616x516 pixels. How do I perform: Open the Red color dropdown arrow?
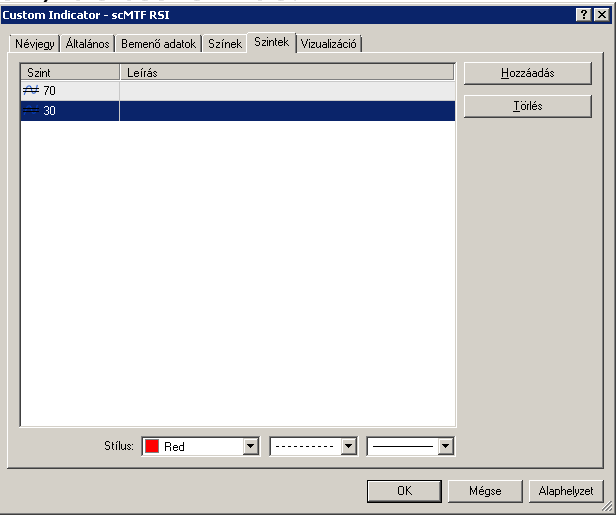pyautogui.click(x=250, y=446)
